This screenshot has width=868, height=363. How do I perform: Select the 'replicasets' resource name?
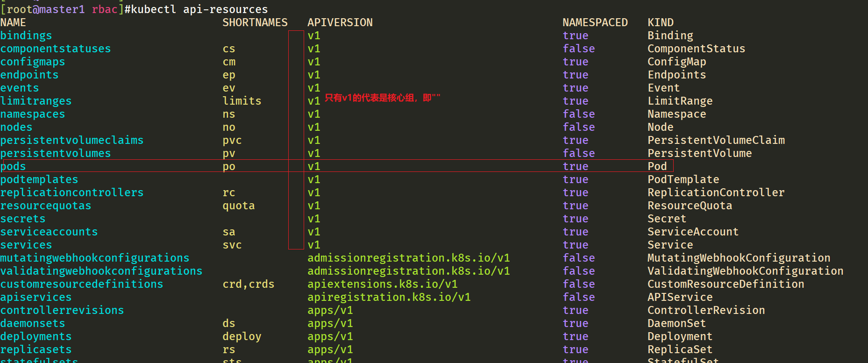point(36,349)
